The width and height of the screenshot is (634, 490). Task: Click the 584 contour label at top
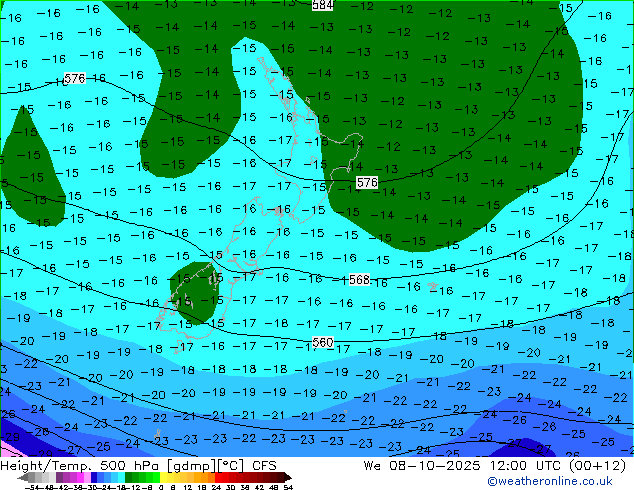click(x=323, y=5)
